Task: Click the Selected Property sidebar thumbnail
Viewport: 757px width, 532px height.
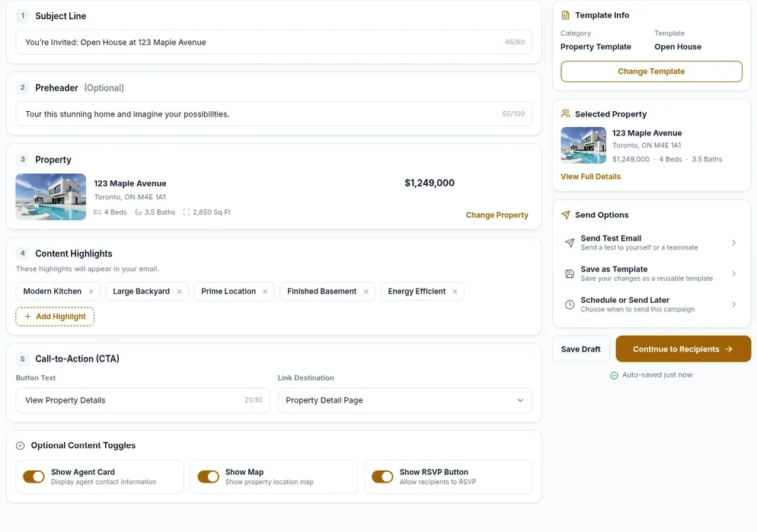Action: (583, 145)
